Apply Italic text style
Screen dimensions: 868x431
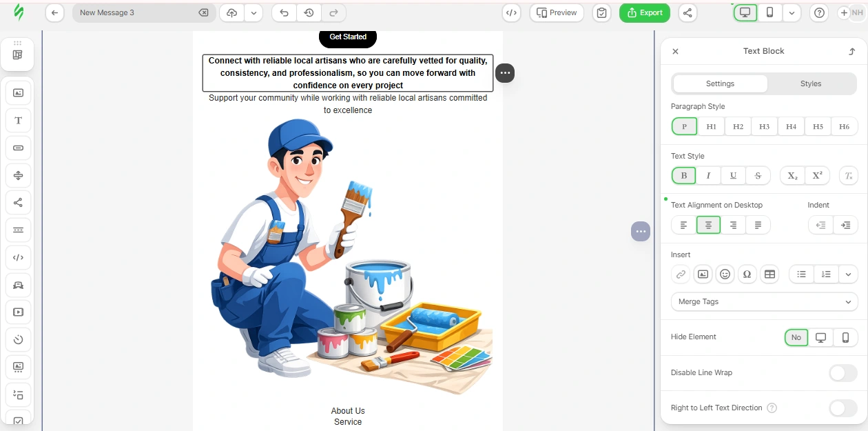point(708,176)
